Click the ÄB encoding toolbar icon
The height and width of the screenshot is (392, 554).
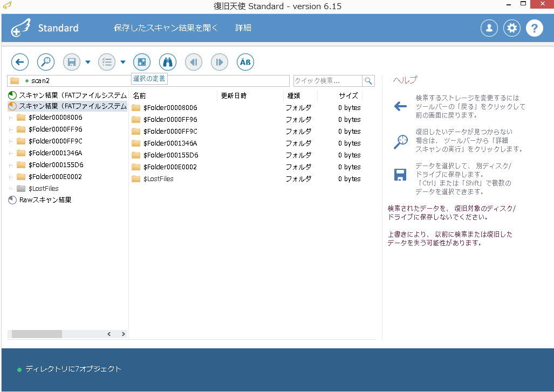coord(245,62)
